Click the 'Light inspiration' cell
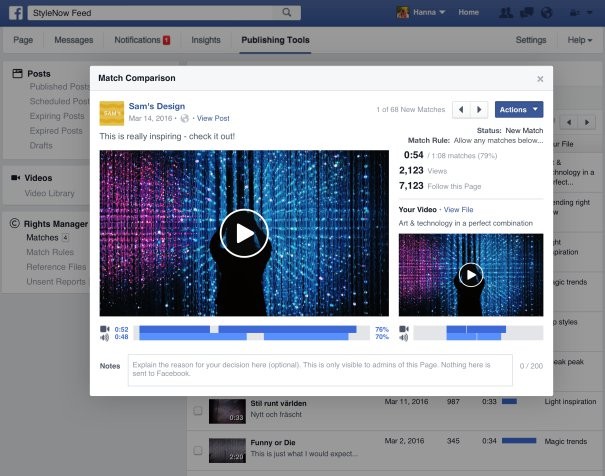 pos(570,402)
